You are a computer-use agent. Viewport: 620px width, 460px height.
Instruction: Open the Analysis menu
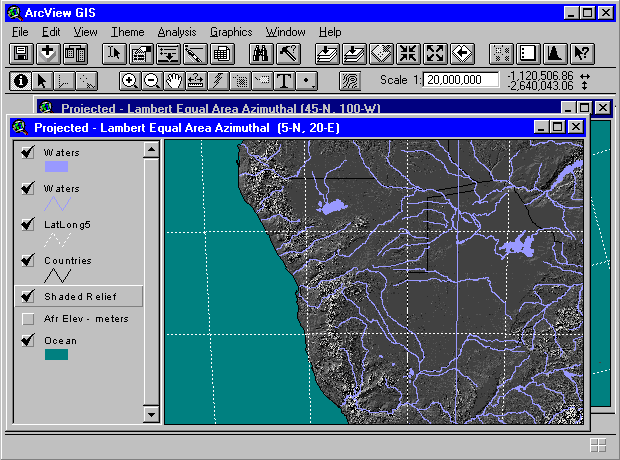click(177, 32)
